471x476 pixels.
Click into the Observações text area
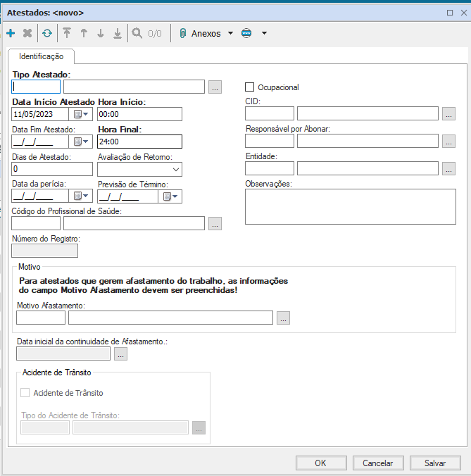(350, 207)
